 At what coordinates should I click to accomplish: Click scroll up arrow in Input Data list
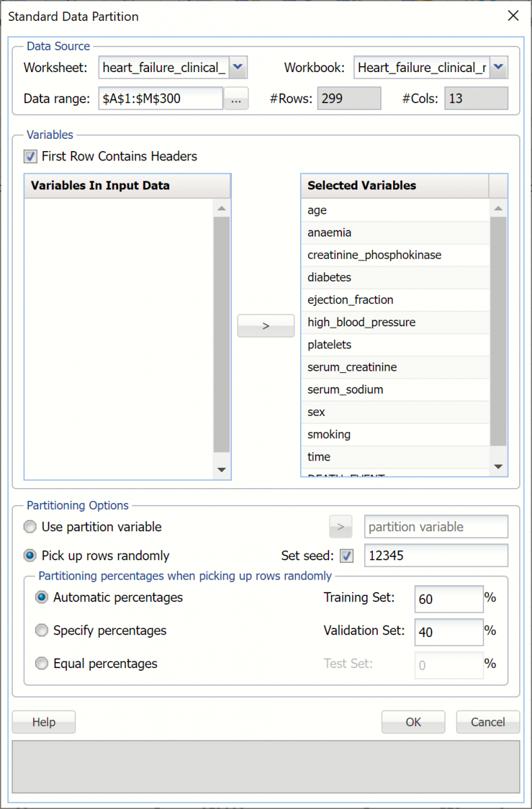pyautogui.click(x=221, y=209)
